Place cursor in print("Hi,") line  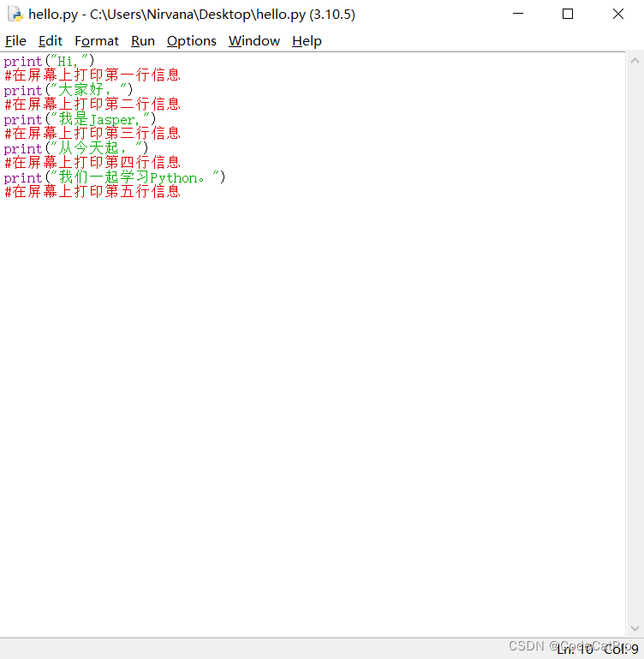[x=49, y=62]
